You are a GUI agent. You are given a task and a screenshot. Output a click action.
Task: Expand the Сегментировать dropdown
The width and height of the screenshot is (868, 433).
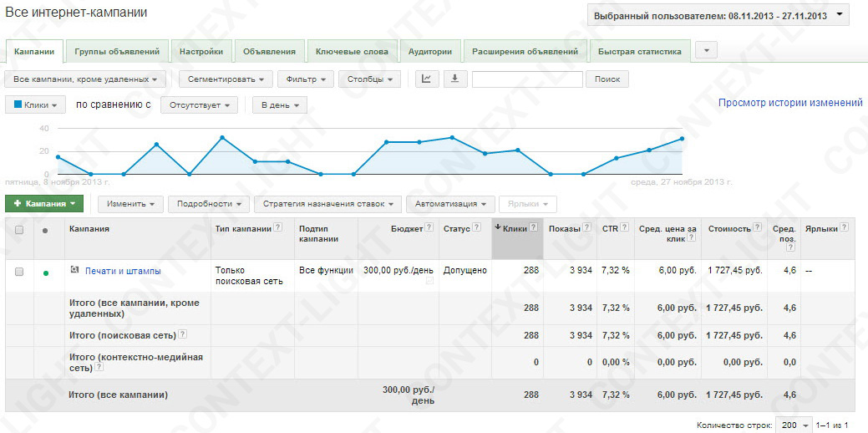click(x=225, y=79)
